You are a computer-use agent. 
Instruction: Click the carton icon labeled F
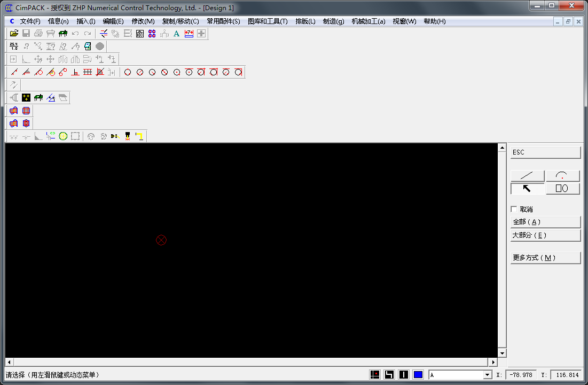[x=14, y=111]
